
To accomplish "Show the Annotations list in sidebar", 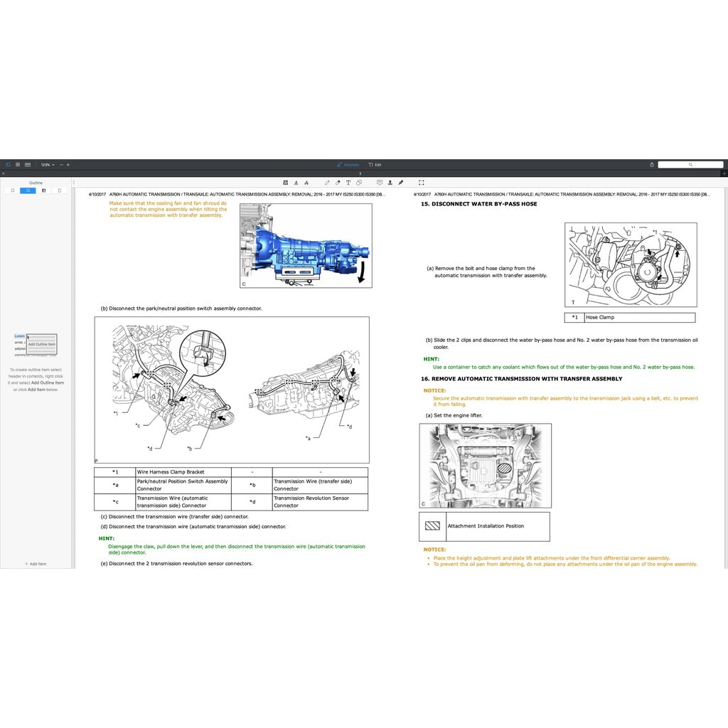I will 44,191.
